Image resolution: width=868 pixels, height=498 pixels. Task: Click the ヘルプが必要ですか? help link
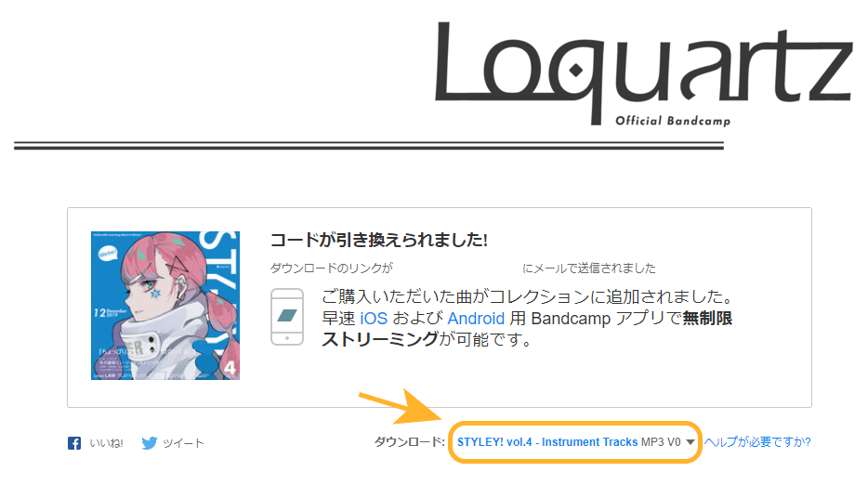click(757, 441)
